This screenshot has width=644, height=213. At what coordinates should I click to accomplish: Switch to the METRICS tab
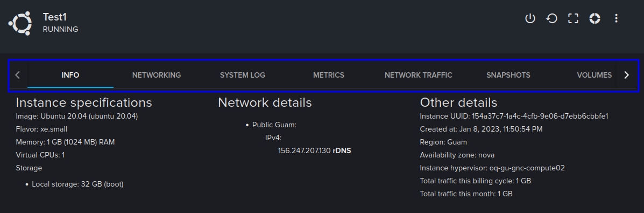pos(329,75)
